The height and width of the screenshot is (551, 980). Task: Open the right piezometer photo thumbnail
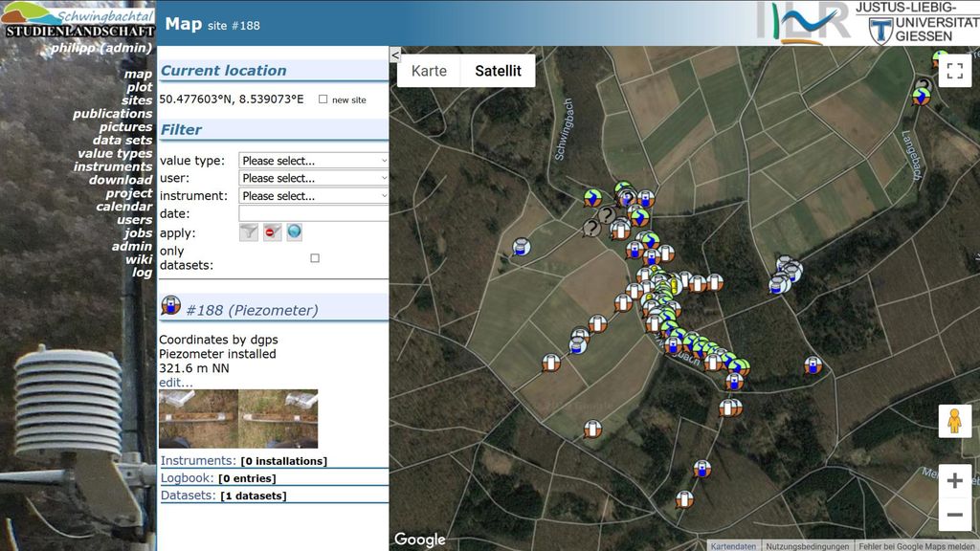click(278, 419)
